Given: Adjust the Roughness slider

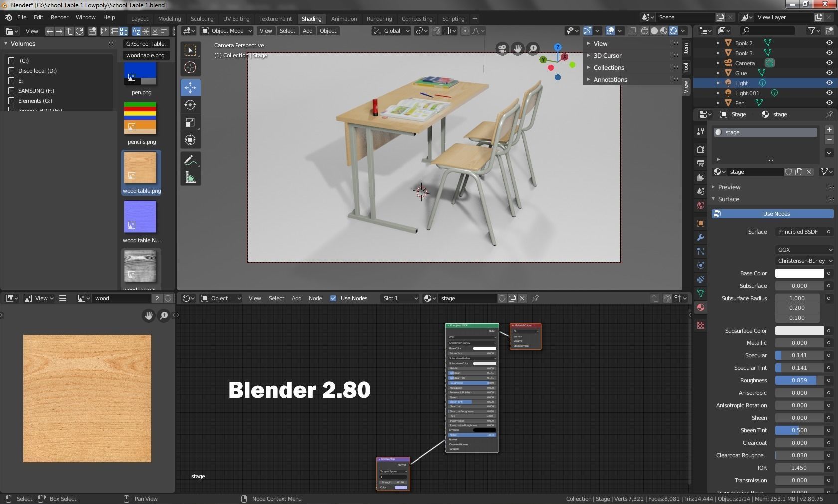Looking at the screenshot, I should pyautogui.click(x=799, y=380).
